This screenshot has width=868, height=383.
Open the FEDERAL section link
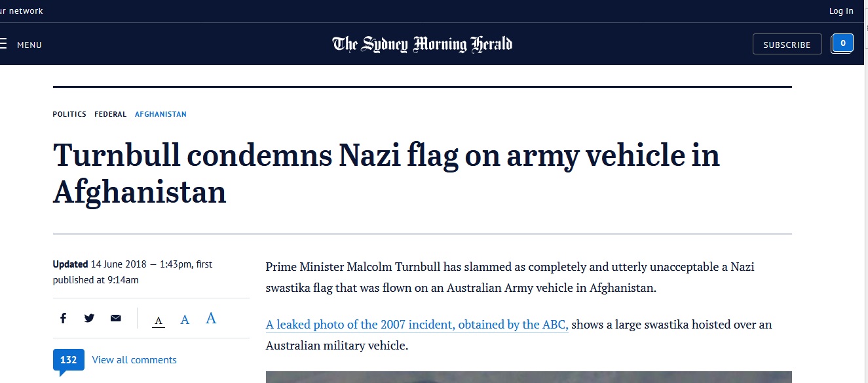pyautogui.click(x=111, y=114)
